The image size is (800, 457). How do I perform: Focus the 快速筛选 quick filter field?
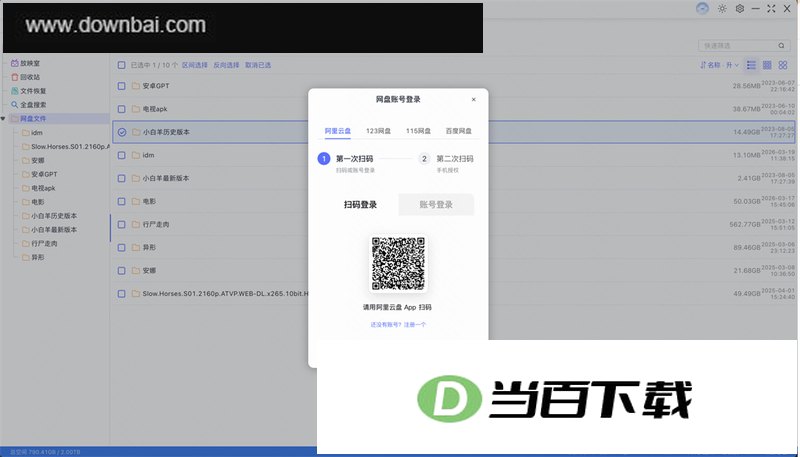pyautogui.click(x=744, y=45)
